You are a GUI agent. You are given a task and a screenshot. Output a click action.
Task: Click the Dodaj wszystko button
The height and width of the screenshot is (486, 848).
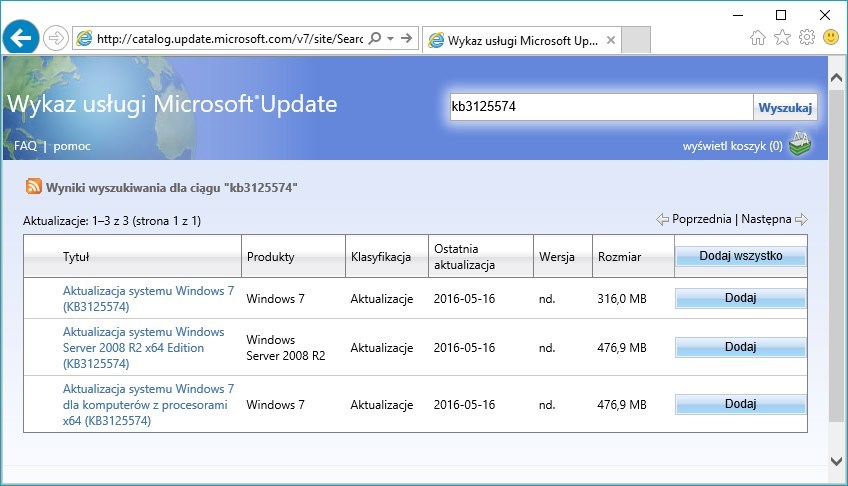(x=740, y=256)
